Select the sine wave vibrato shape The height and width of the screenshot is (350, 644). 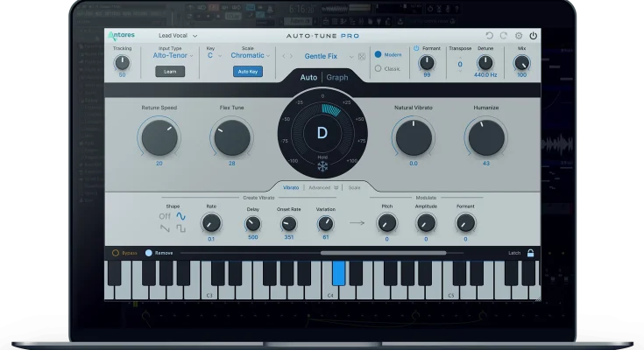pos(181,215)
